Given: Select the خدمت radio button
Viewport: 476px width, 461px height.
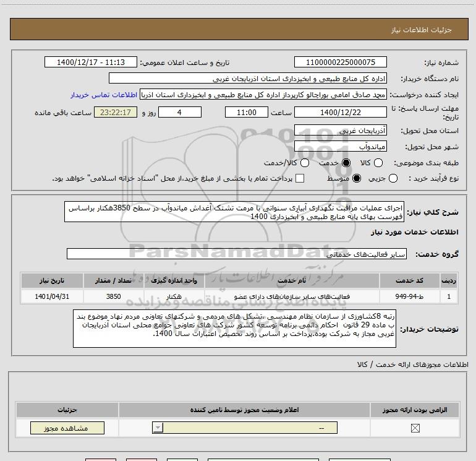Looking at the screenshot, I should pos(346,163).
